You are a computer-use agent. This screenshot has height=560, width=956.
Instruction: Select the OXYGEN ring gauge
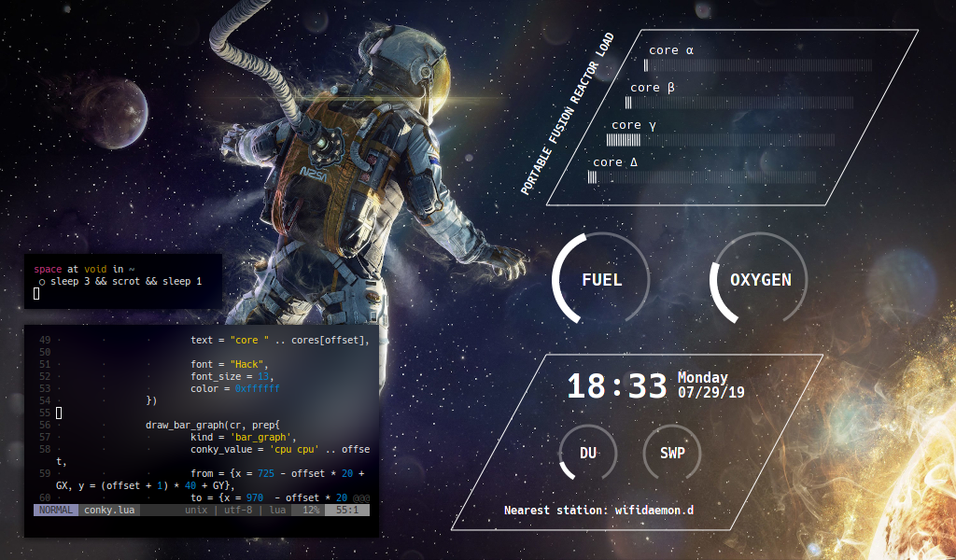[x=760, y=279]
